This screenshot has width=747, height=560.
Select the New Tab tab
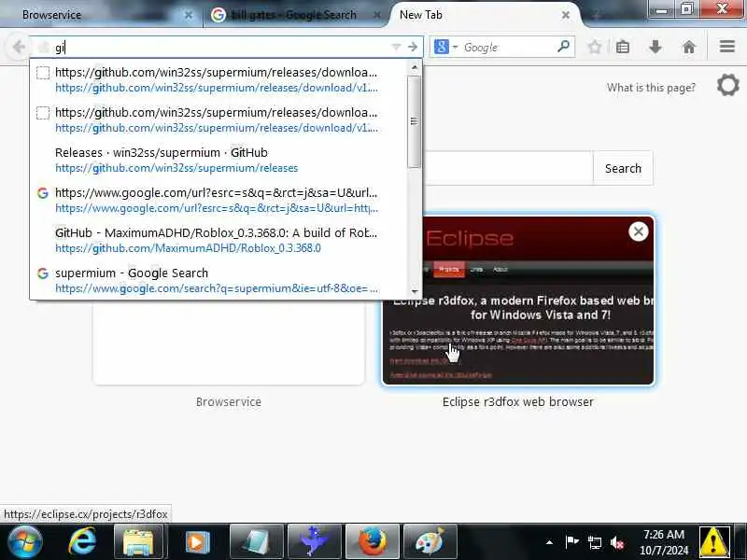pyautogui.click(x=481, y=15)
